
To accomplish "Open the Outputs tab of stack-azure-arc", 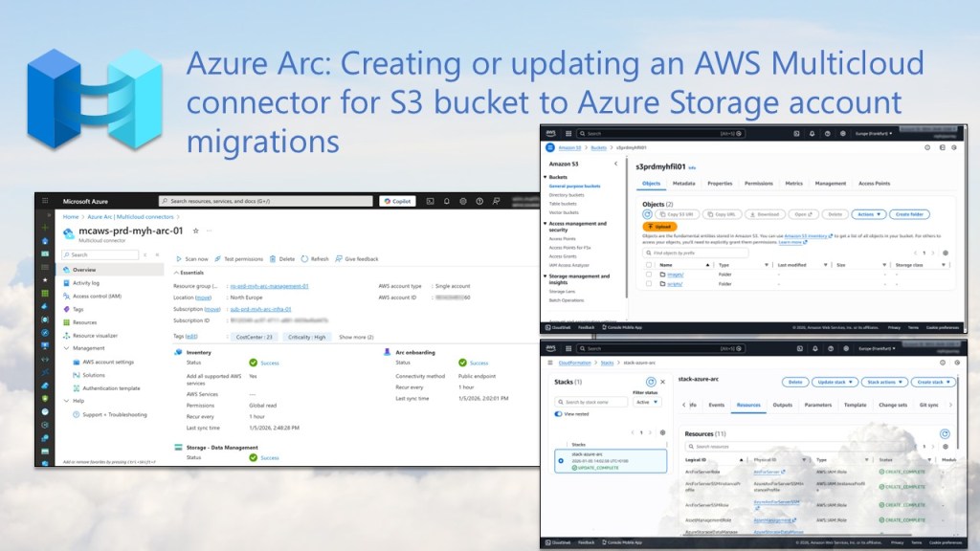I will (783, 406).
